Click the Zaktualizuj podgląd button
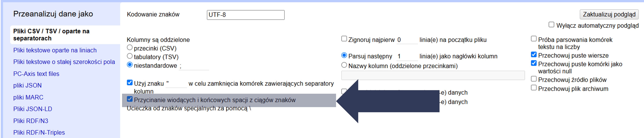Screen dimensions: 644x138 (609, 14)
